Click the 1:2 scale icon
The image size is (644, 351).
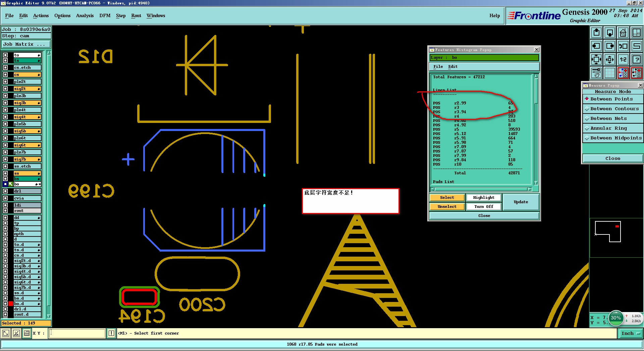point(623,59)
